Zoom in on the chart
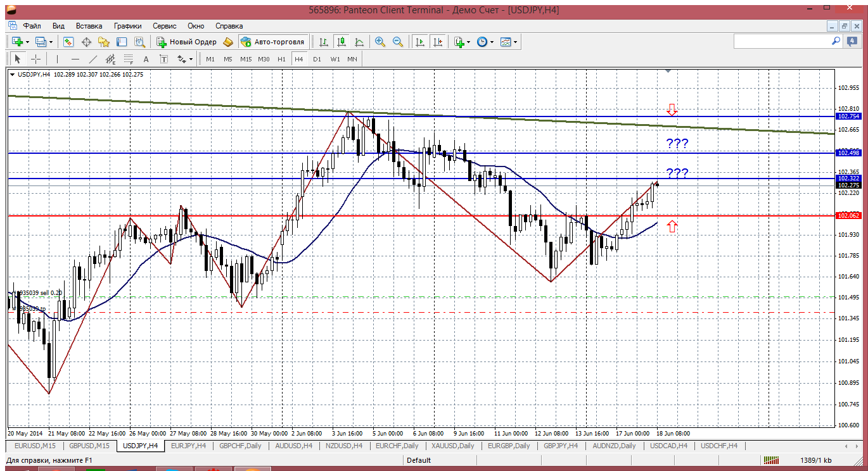The image size is (868, 471). pos(380,42)
